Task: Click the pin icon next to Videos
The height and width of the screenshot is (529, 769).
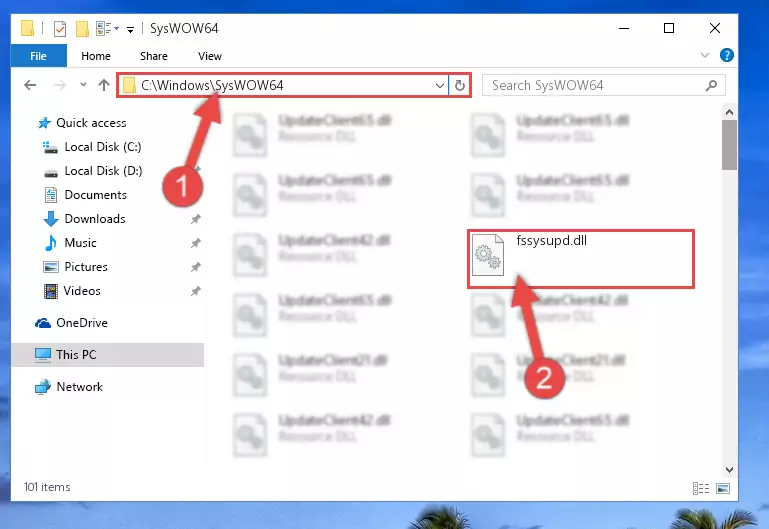Action: pos(196,291)
